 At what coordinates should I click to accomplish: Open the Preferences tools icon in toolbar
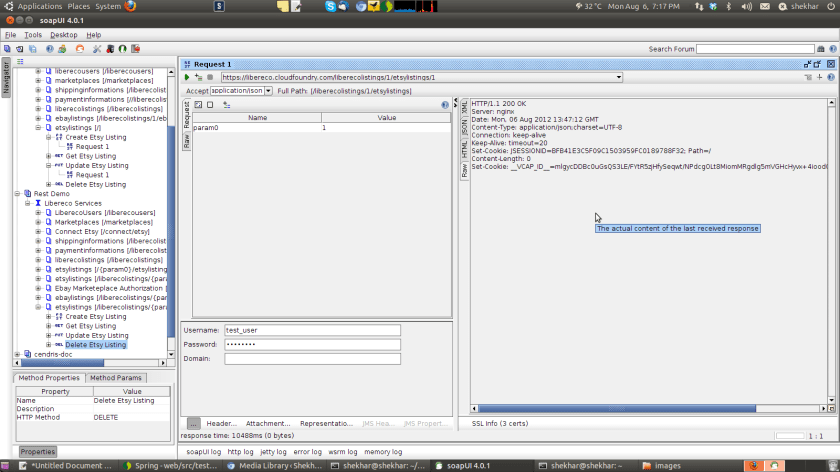click(97, 48)
